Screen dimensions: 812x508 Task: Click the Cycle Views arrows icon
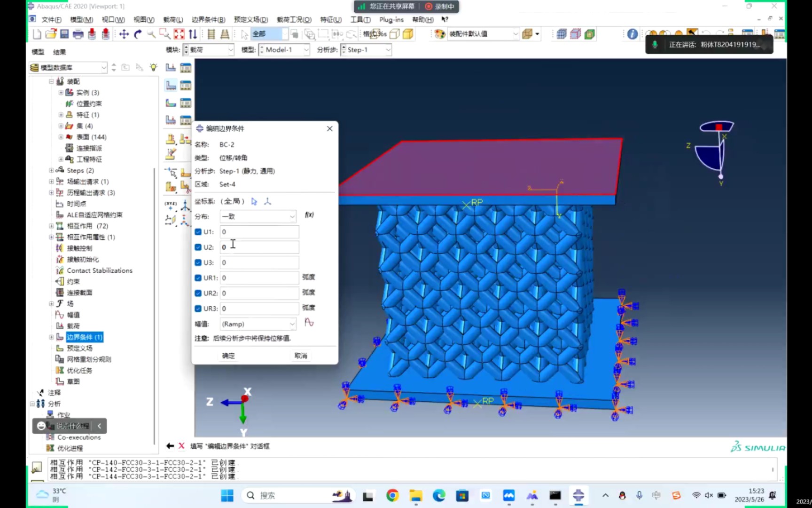click(193, 34)
